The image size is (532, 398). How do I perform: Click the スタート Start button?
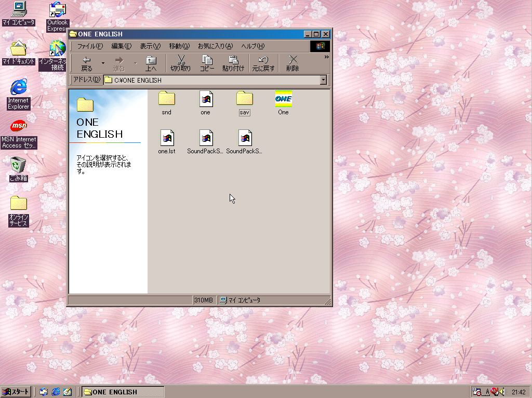pyautogui.click(x=16, y=392)
